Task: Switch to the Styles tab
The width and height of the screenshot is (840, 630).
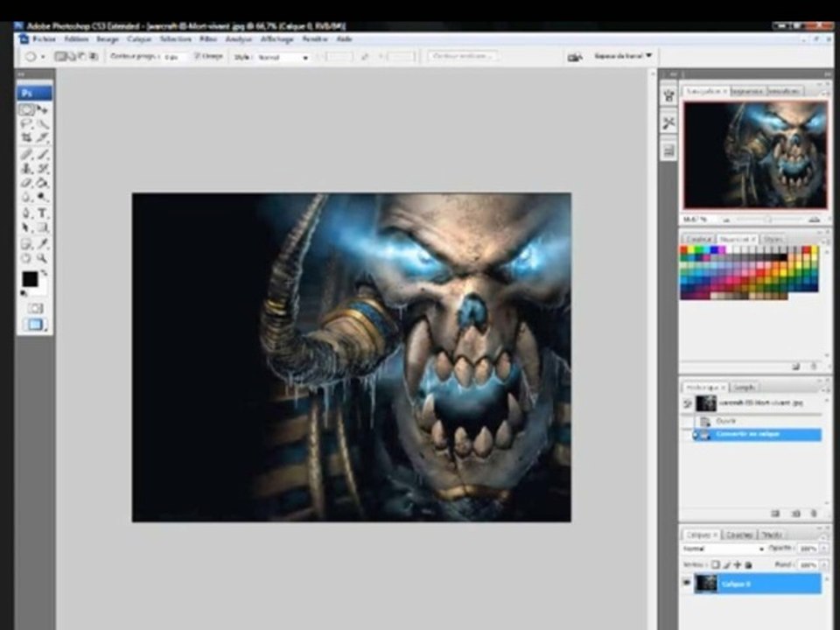Action: click(x=773, y=239)
